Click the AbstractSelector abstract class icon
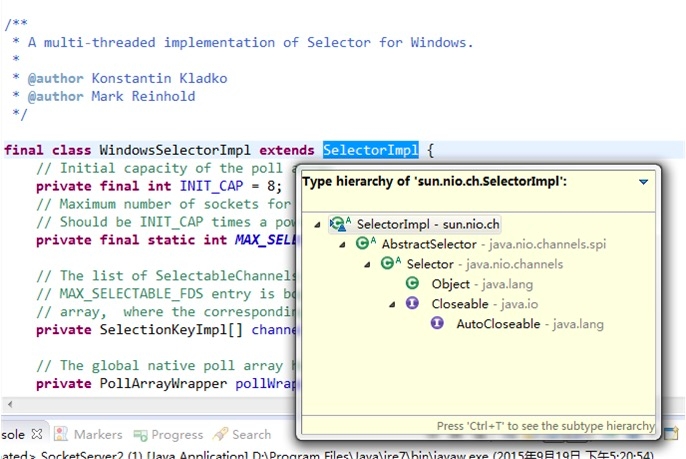Image resolution: width=686 pixels, height=459 pixels. pos(365,244)
